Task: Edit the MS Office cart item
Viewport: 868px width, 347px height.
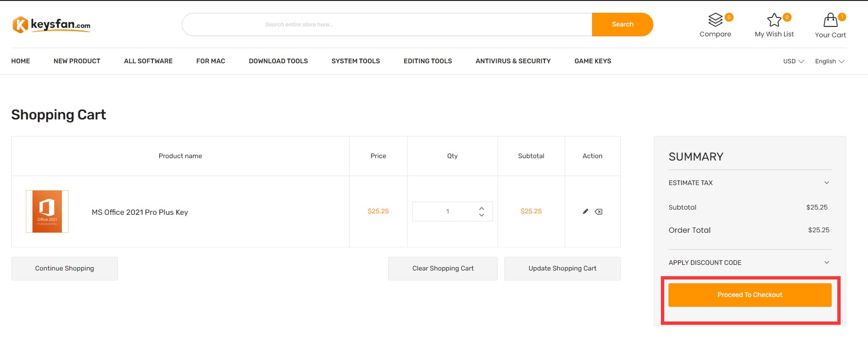Action: point(585,212)
